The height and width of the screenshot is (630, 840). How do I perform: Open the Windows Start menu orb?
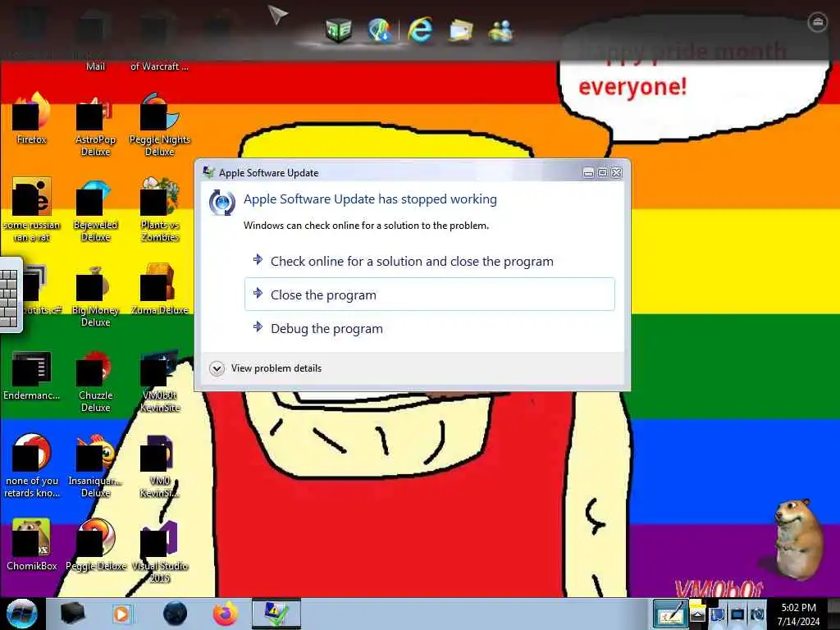coord(22,614)
